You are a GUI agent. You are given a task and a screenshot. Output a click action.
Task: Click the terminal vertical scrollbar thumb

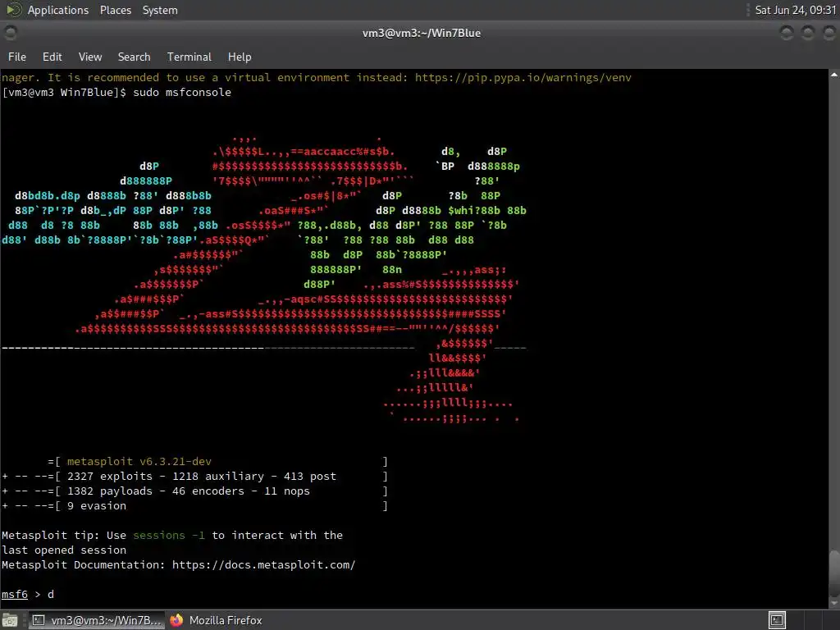coord(834,572)
